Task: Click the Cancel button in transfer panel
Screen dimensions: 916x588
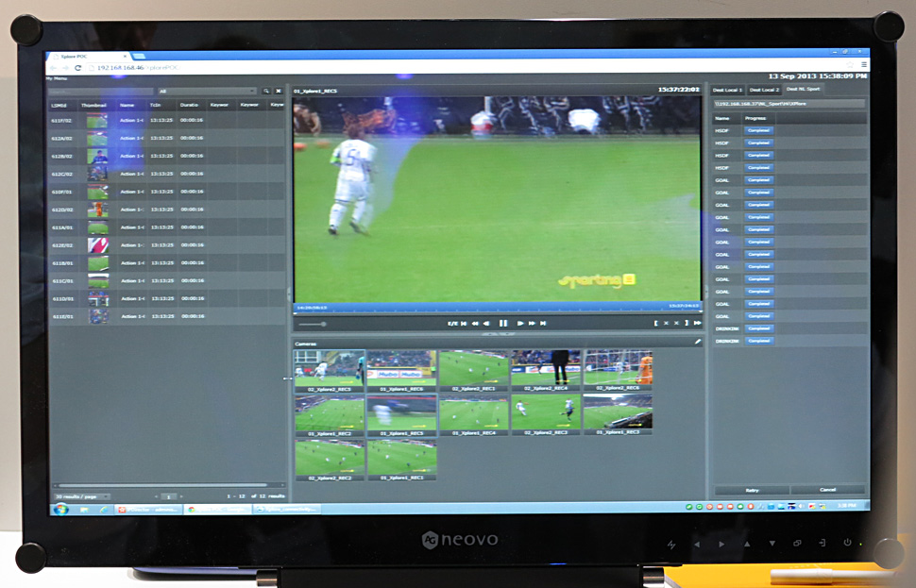Action: 828,490
